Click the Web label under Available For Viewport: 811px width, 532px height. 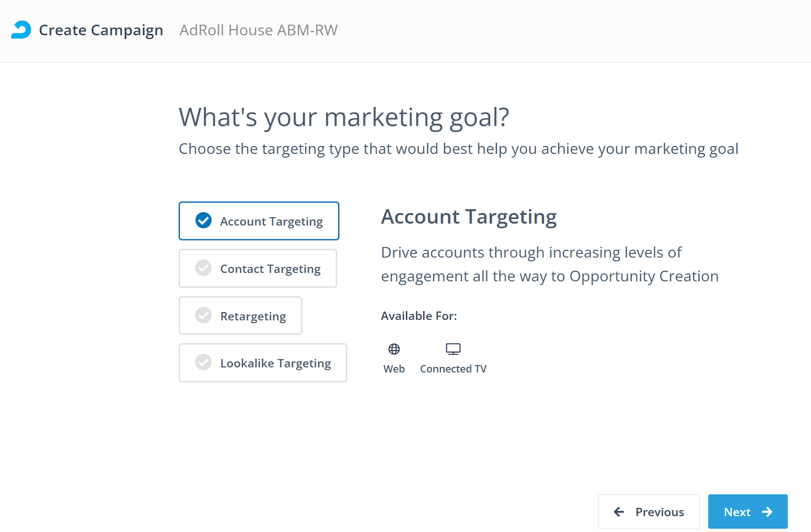(x=394, y=369)
